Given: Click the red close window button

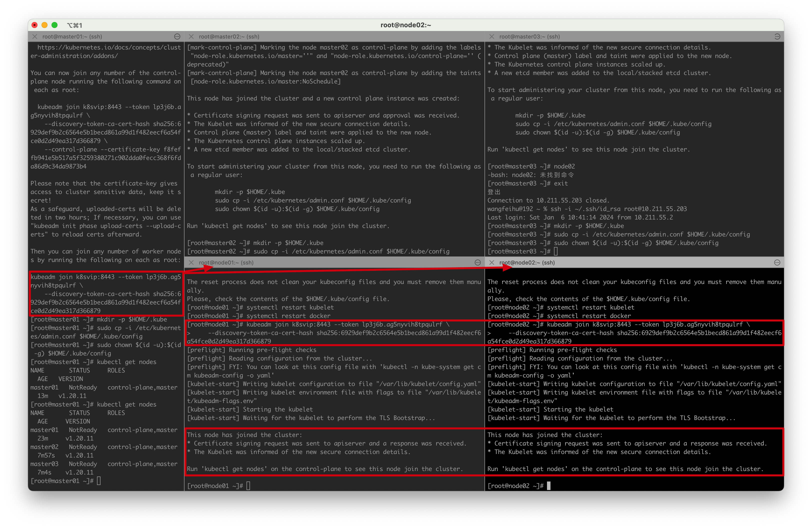Looking at the screenshot, I should (34, 25).
